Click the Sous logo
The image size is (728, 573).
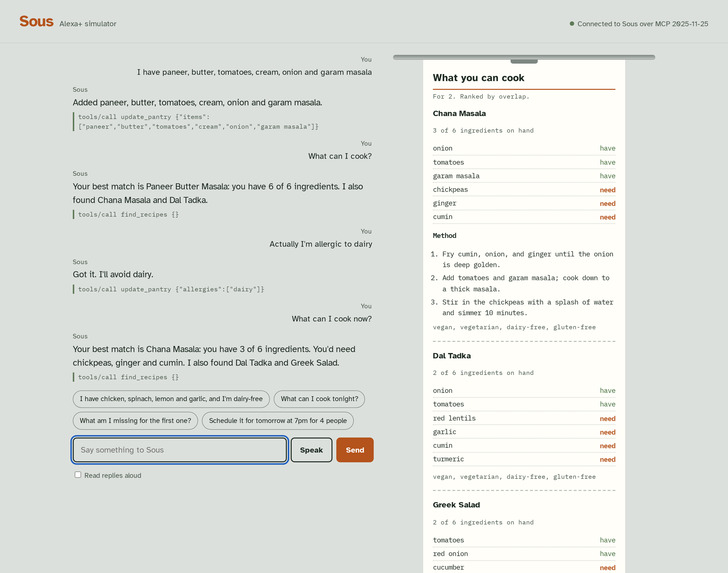(36, 21)
